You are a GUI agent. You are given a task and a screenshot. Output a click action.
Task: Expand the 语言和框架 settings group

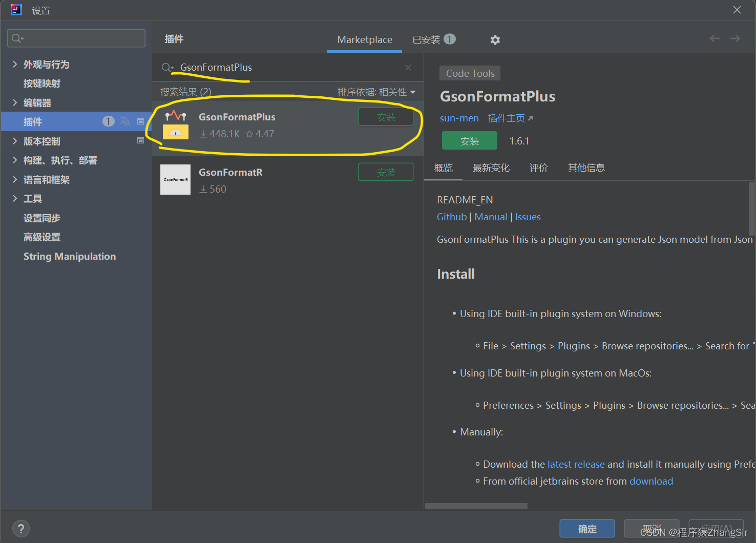tap(15, 179)
